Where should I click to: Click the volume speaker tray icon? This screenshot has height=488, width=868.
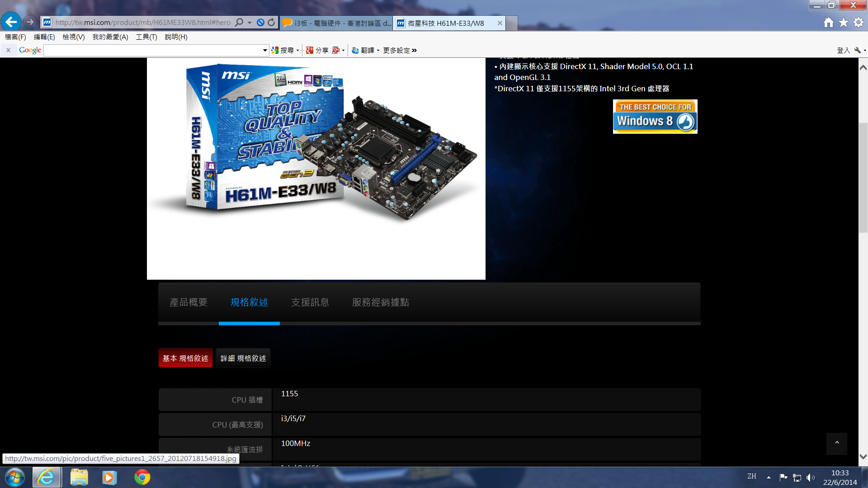coord(811,477)
